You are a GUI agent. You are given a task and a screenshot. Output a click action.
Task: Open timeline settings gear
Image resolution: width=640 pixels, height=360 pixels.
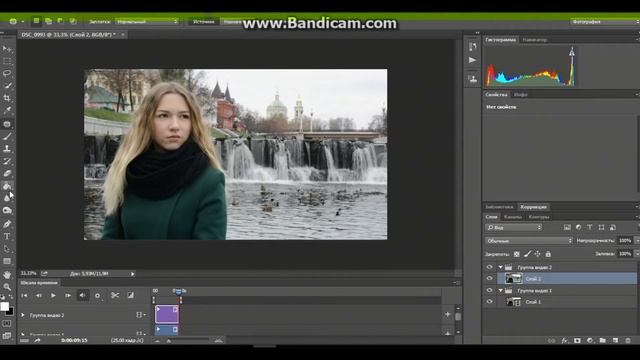98,296
